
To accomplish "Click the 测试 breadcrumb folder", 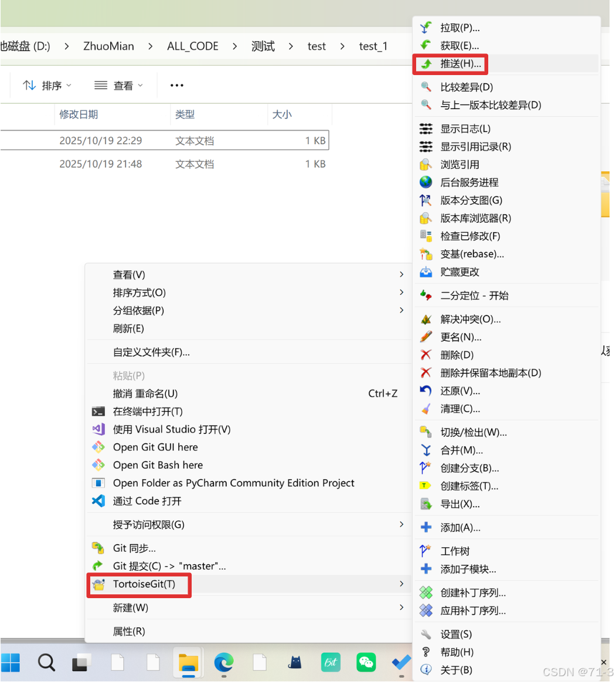I will (263, 46).
